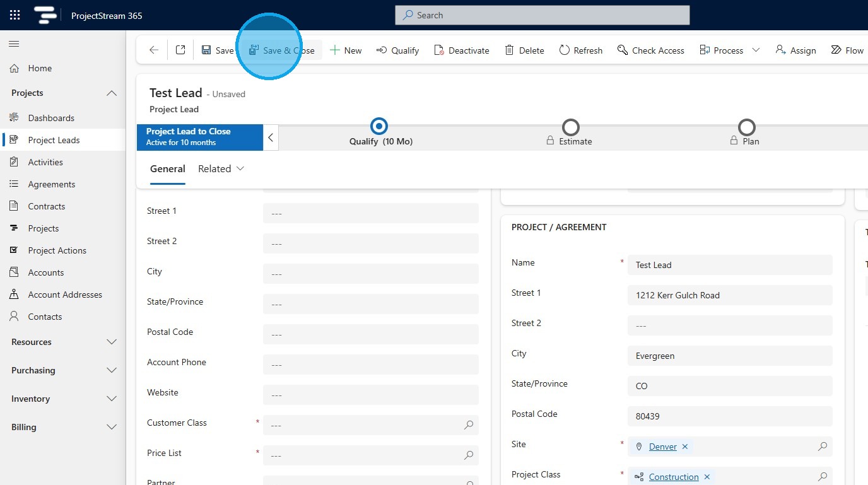868x485 pixels.
Task: Open the Related tab dropdown
Action: coord(221,169)
